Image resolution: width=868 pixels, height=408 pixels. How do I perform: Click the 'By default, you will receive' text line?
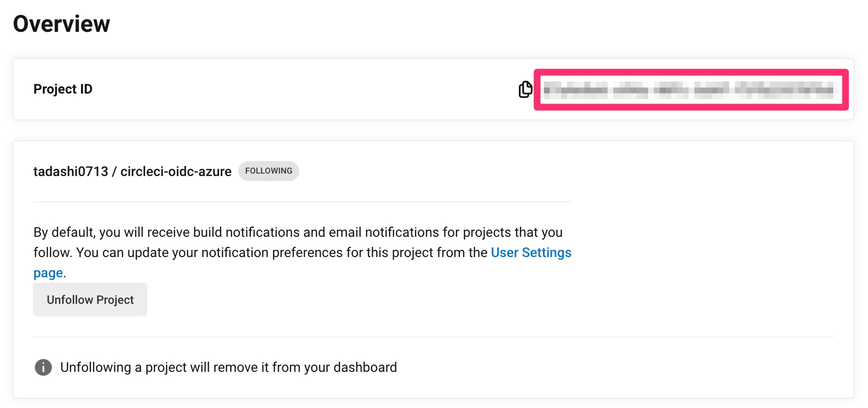tap(298, 232)
